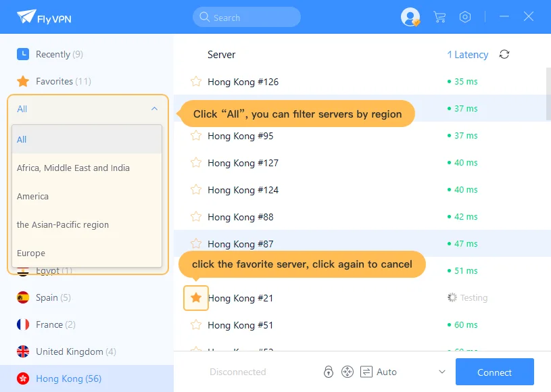551x392 pixels.
Task: Click into the Search field
Action: (246, 17)
